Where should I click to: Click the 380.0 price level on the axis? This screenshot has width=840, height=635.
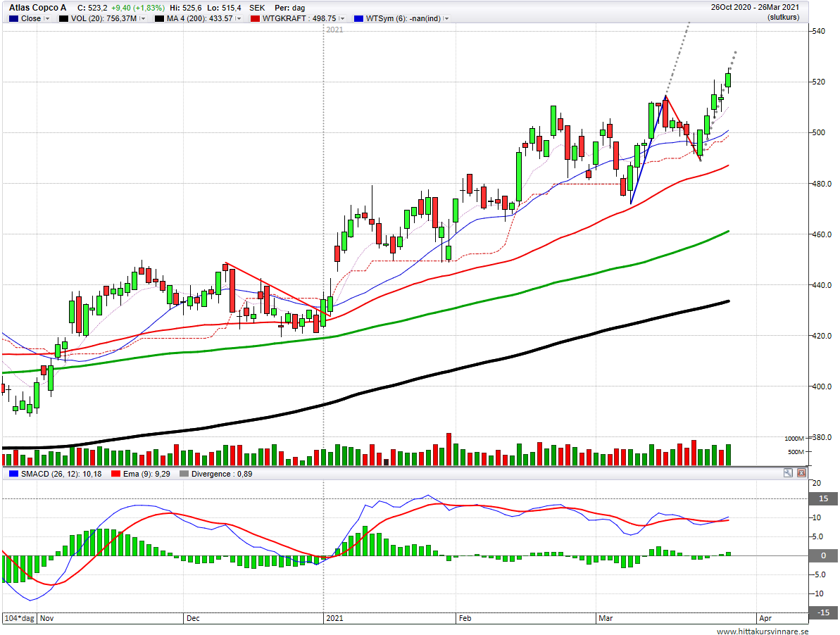(x=822, y=437)
